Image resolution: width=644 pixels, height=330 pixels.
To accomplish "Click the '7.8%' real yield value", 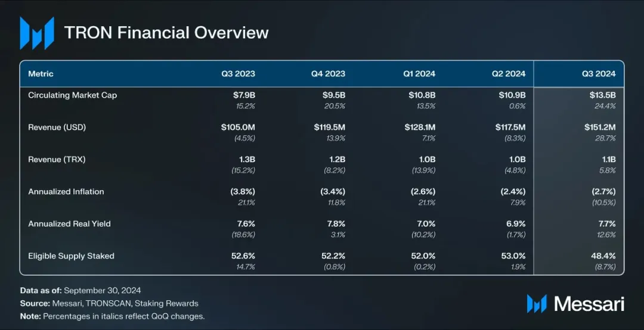I will coord(336,224).
